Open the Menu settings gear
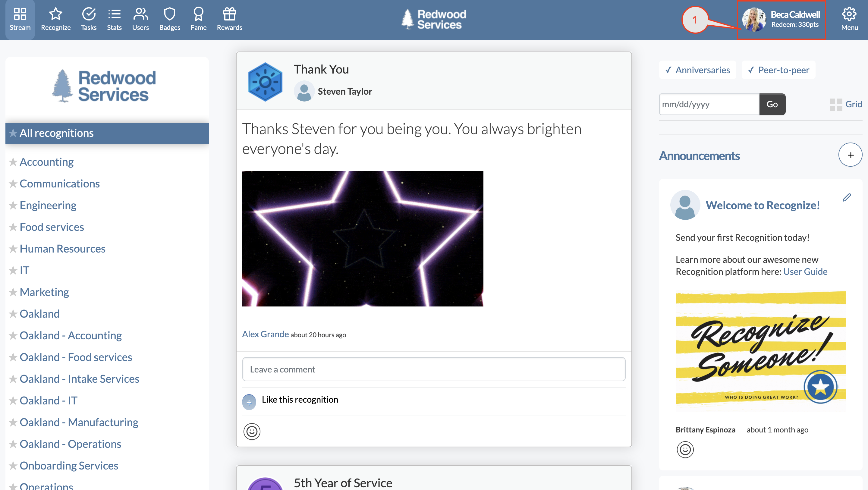The image size is (868, 490). point(849,19)
